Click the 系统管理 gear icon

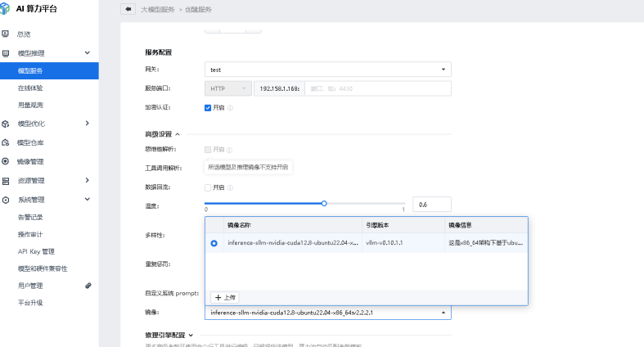coord(6,200)
